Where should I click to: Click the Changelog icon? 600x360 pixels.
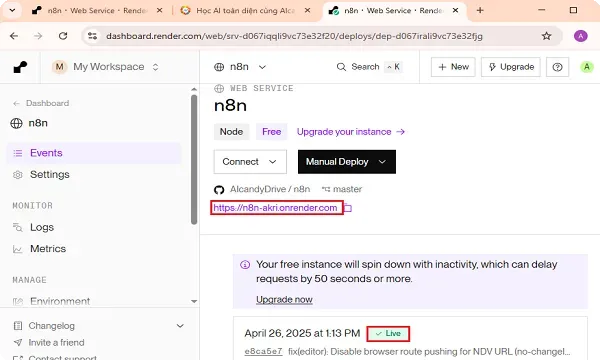[x=18, y=326]
